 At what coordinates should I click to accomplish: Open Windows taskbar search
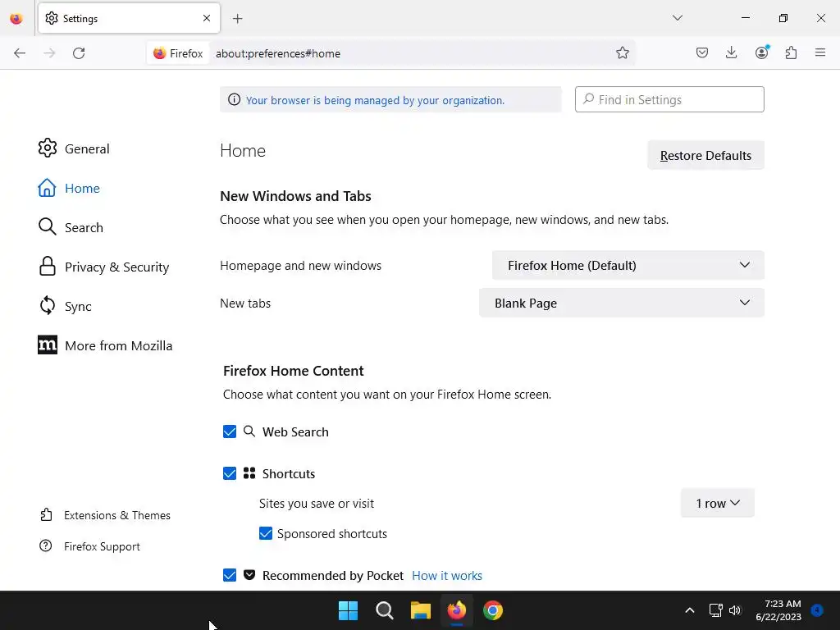point(385,610)
